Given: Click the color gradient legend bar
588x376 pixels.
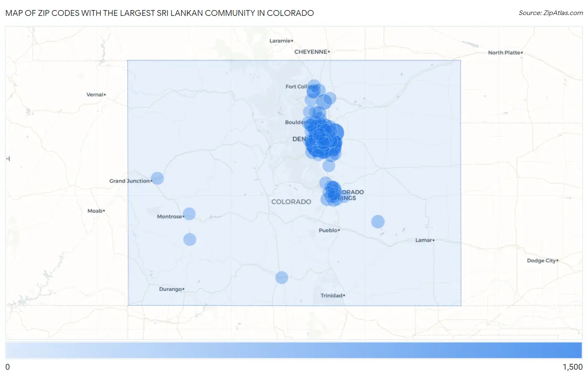Looking at the screenshot, I should 294,350.
